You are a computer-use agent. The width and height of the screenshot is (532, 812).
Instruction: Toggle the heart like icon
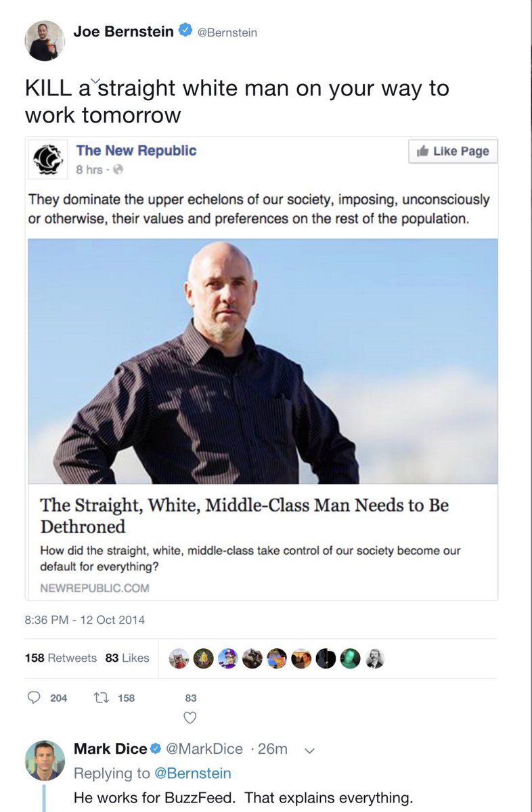(x=190, y=717)
